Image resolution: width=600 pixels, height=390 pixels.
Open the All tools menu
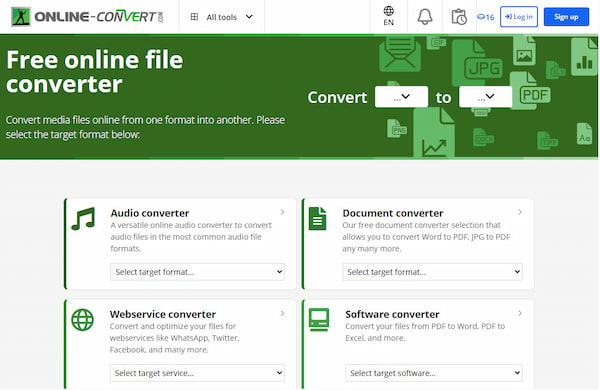tap(222, 17)
